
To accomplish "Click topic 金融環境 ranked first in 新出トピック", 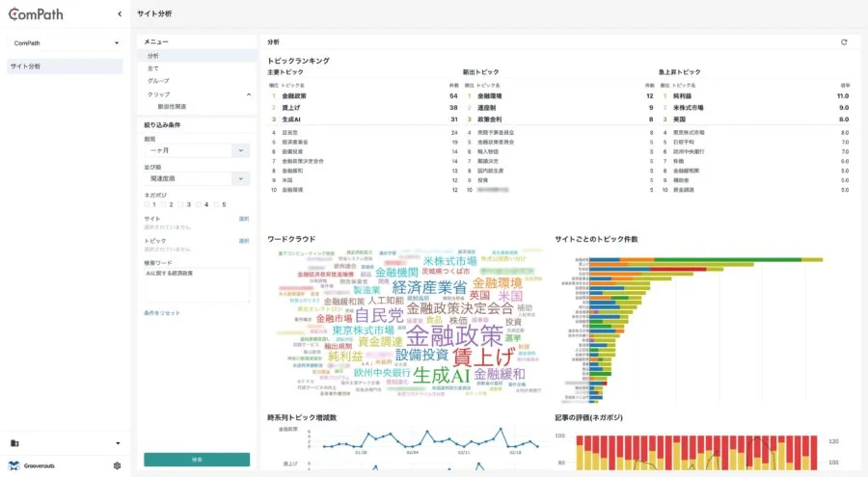I will 489,96.
